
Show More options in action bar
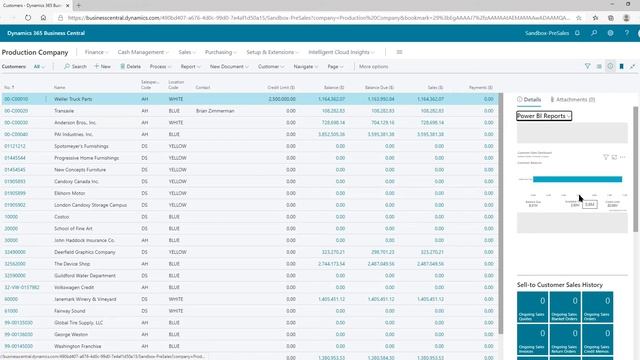[x=373, y=67]
